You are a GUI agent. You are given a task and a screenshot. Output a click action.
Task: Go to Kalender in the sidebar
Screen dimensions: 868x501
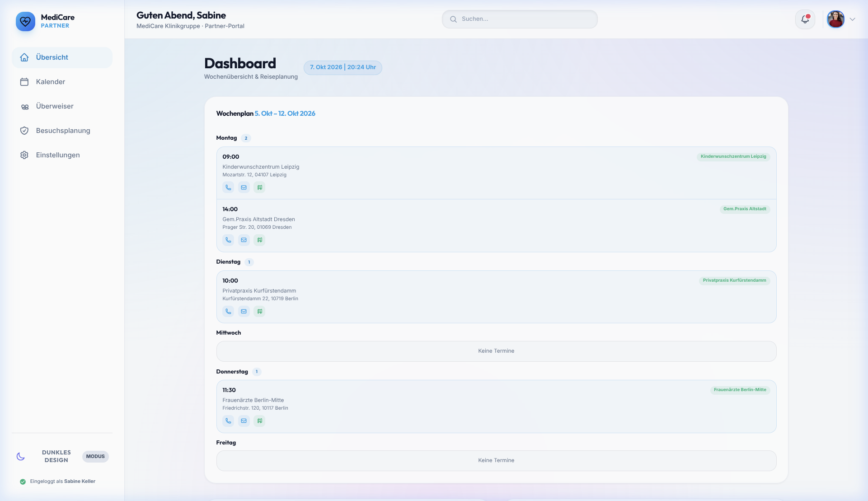[62, 82]
